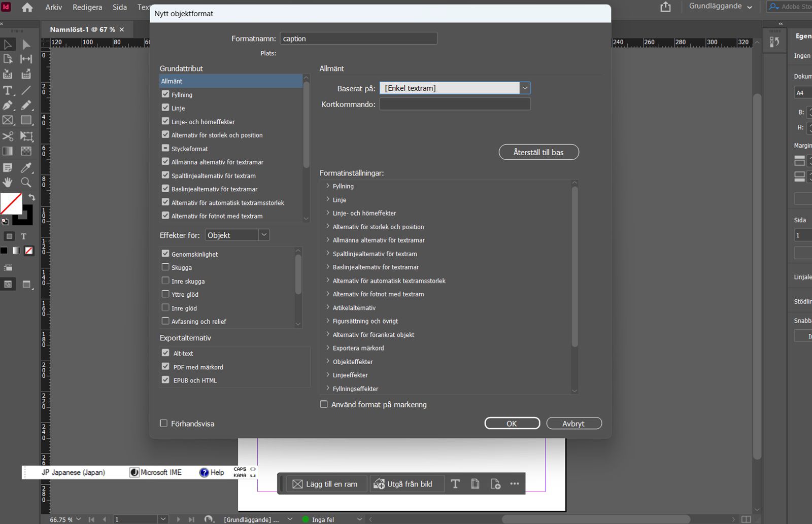
Task: Click the fill color swatch in toolbox
Action: (11, 203)
